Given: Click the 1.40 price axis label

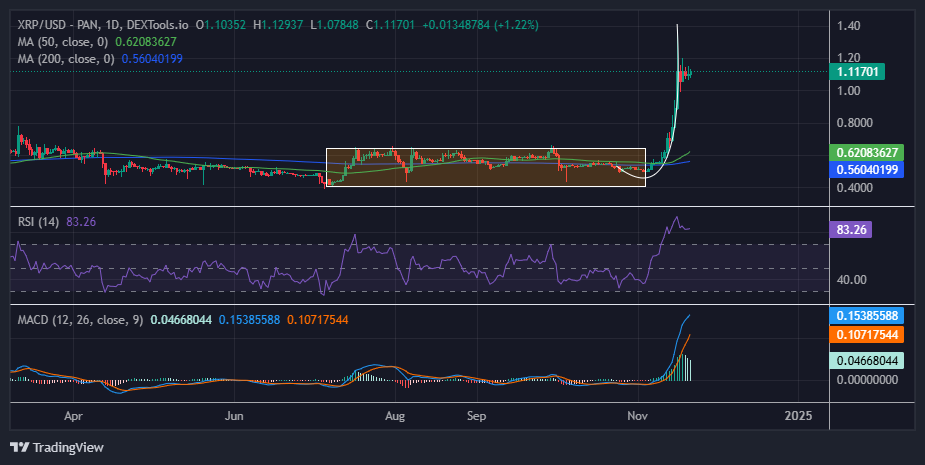Looking at the screenshot, I should (848, 26).
